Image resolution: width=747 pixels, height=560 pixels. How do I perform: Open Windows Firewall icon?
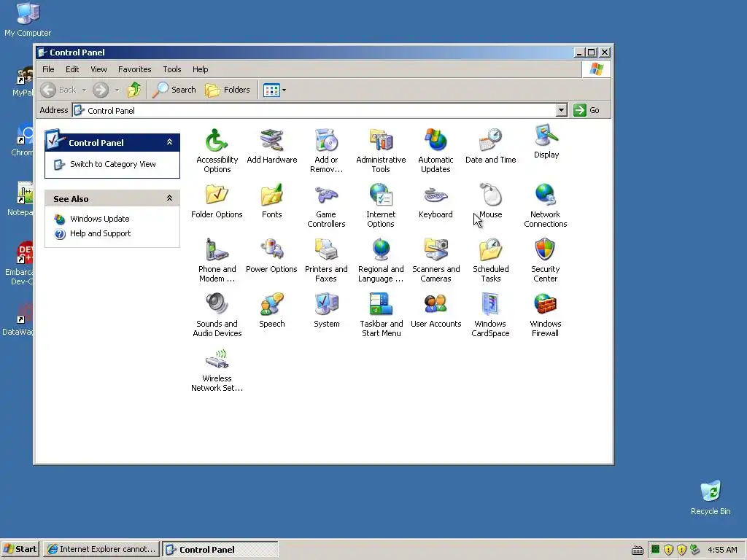[546, 315]
